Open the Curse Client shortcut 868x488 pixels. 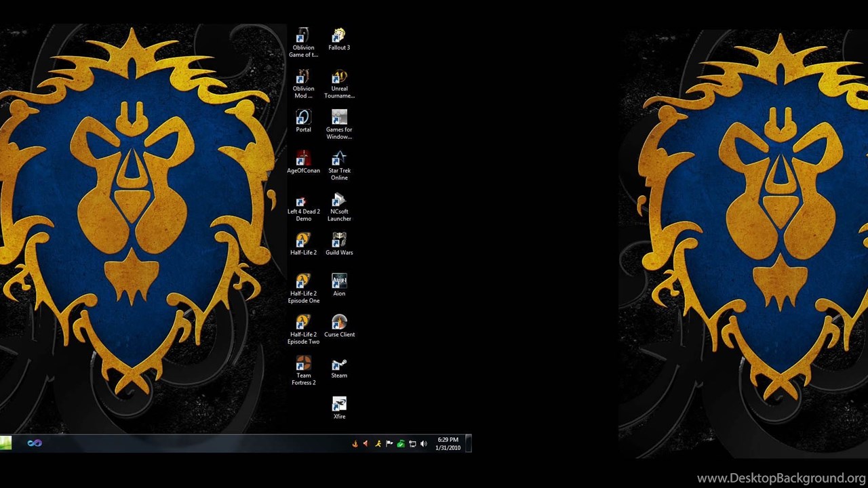(339, 326)
